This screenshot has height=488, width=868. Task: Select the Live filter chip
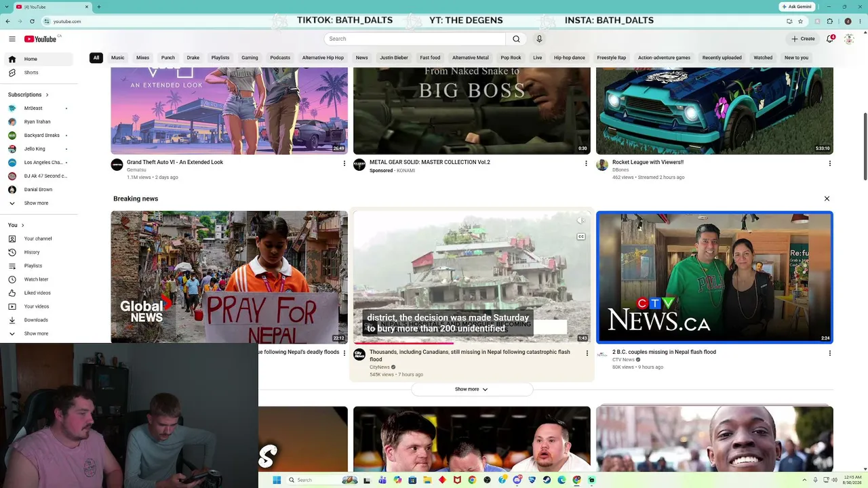tap(538, 58)
